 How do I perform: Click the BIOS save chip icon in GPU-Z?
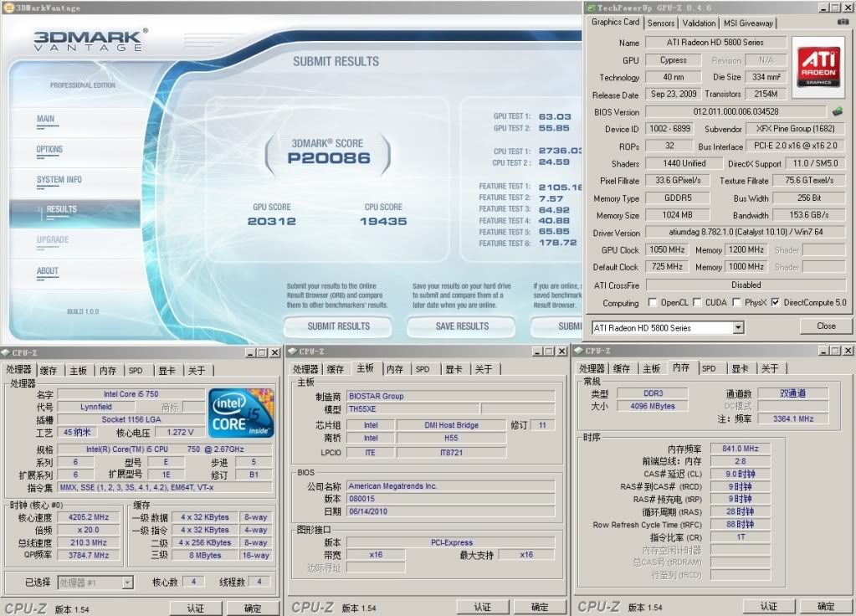838,111
